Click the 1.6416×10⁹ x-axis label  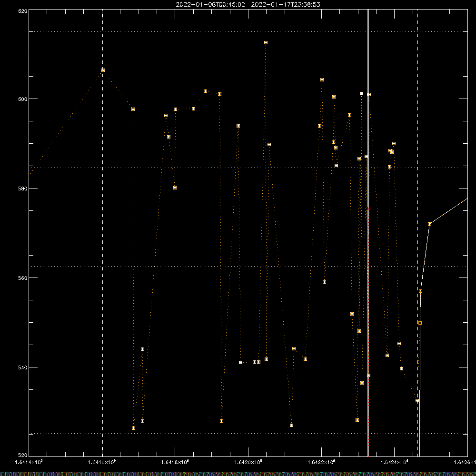point(102,462)
